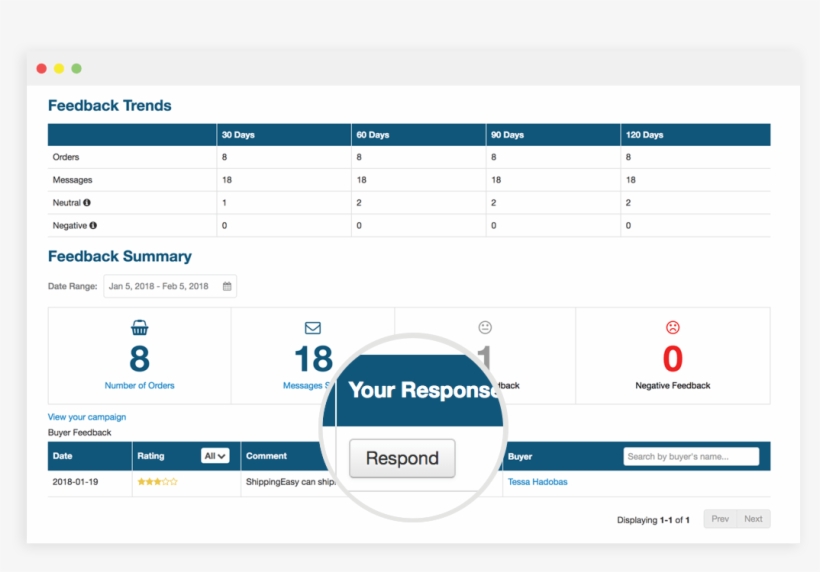Click the red close window dot
The width and height of the screenshot is (820, 572).
pyautogui.click(x=42, y=68)
